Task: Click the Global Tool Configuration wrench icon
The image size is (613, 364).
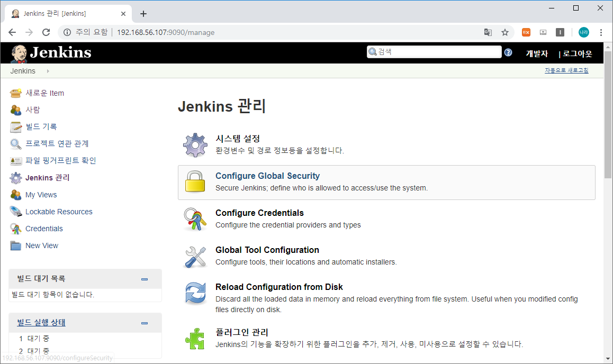Action: coord(195,257)
